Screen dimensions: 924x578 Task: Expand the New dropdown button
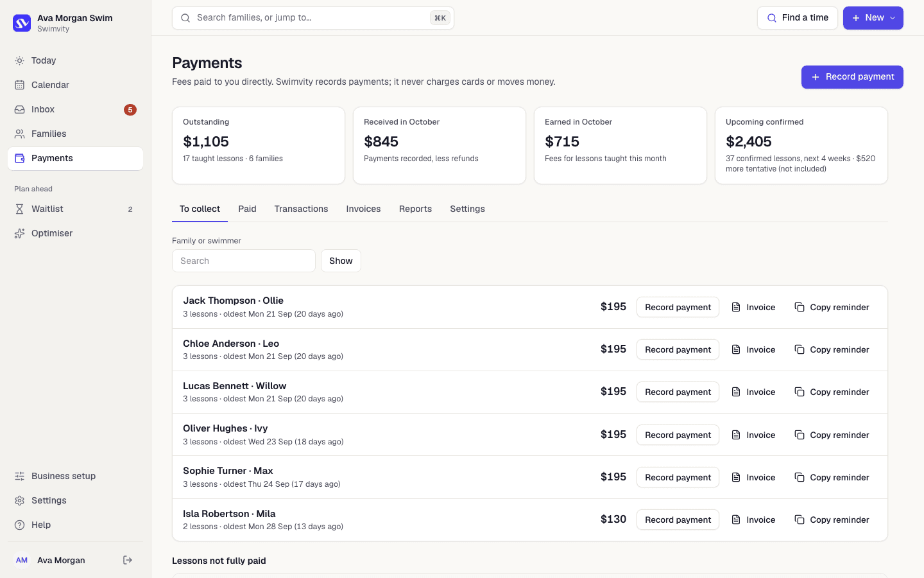pyautogui.click(x=873, y=18)
